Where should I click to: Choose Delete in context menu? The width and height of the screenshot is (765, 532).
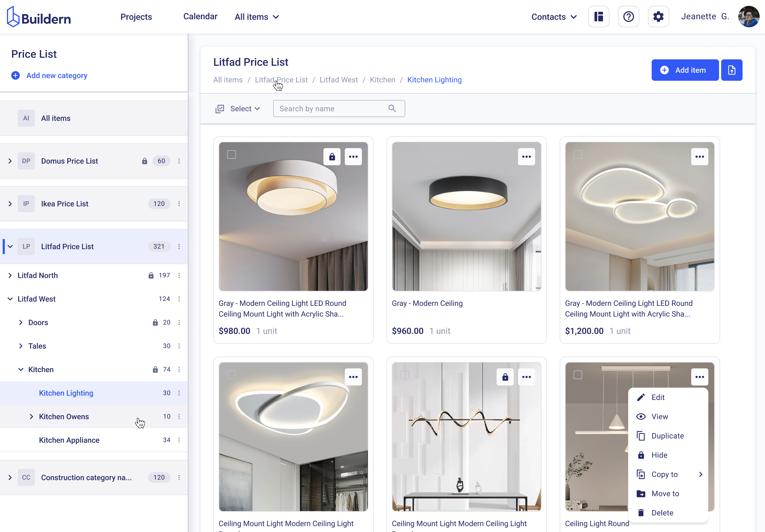tap(668, 513)
